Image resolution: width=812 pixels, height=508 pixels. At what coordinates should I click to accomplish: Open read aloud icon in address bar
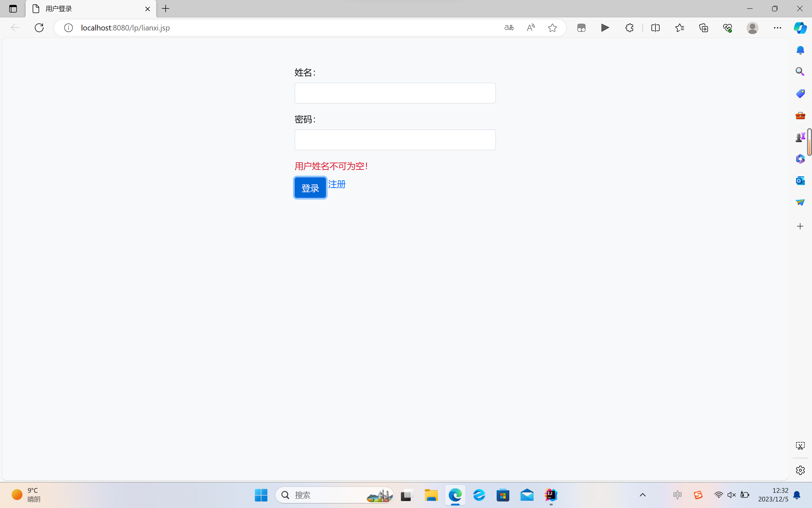pyautogui.click(x=531, y=28)
